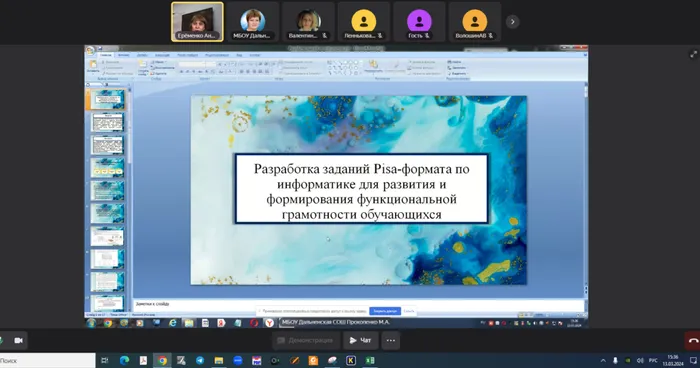This screenshot has width=700, height=368.
Task: Click Yandex browser icon on shared-screen taskbar
Action: pos(269,323)
